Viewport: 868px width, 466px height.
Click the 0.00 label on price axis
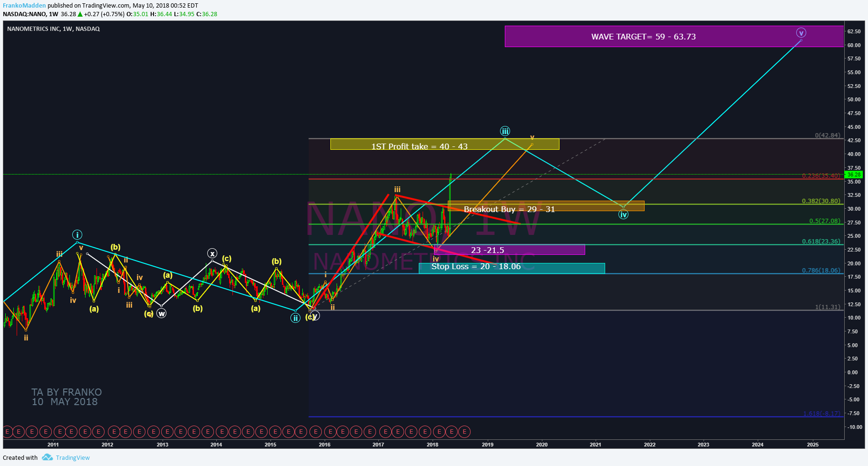click(x=853, y=373)
